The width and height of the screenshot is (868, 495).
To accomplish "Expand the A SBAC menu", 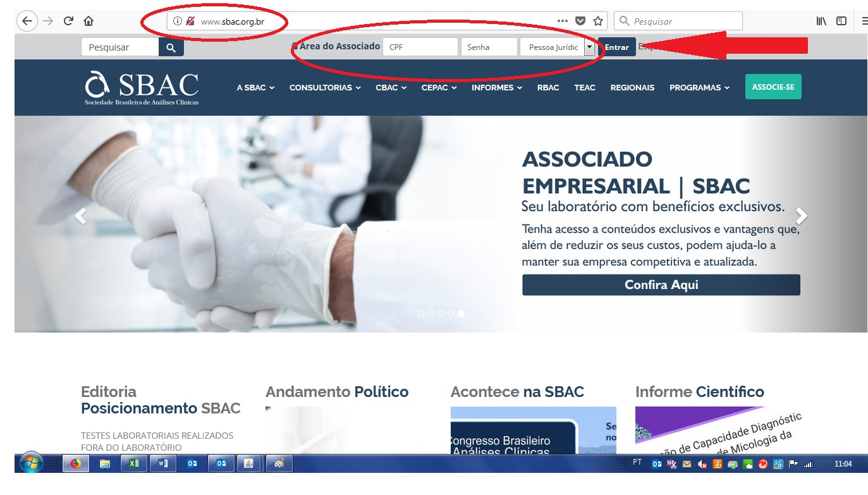I will pos(255,88).
